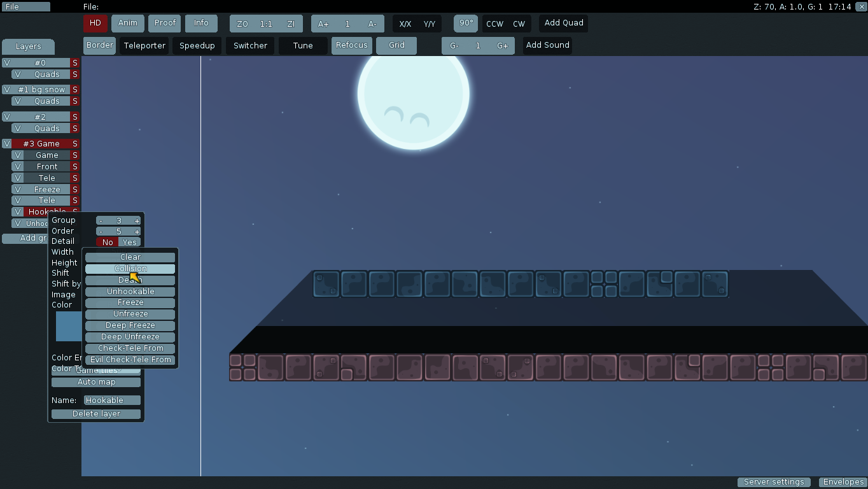Rotate clockwise with the CW button
The image size is (868, 489).
point(519,24)
